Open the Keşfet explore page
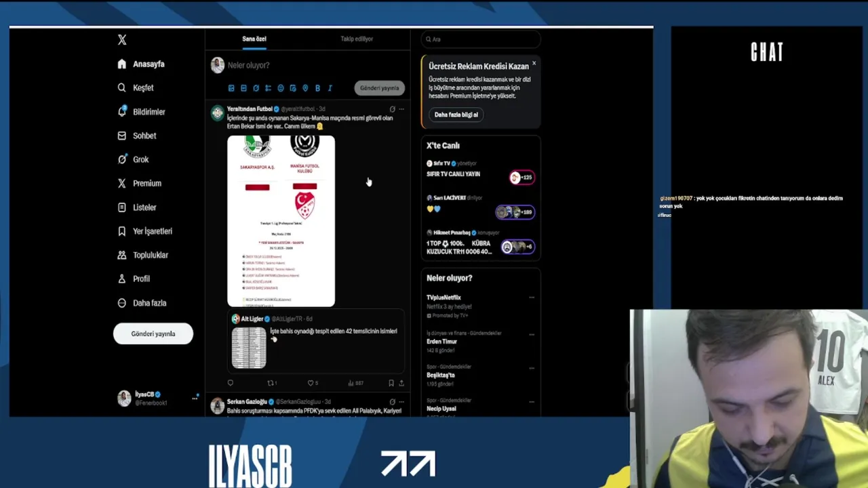This screenshot has width=868, height=488. (x=136, y=87)
